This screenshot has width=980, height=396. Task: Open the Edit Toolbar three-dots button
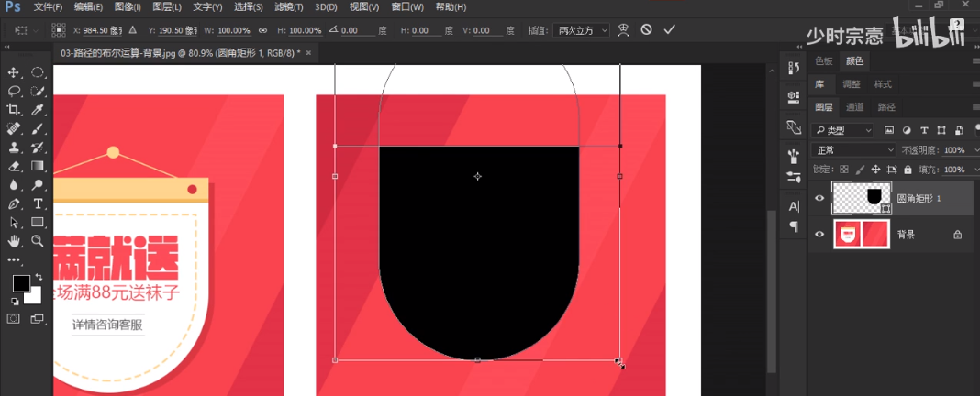point(14,259)
